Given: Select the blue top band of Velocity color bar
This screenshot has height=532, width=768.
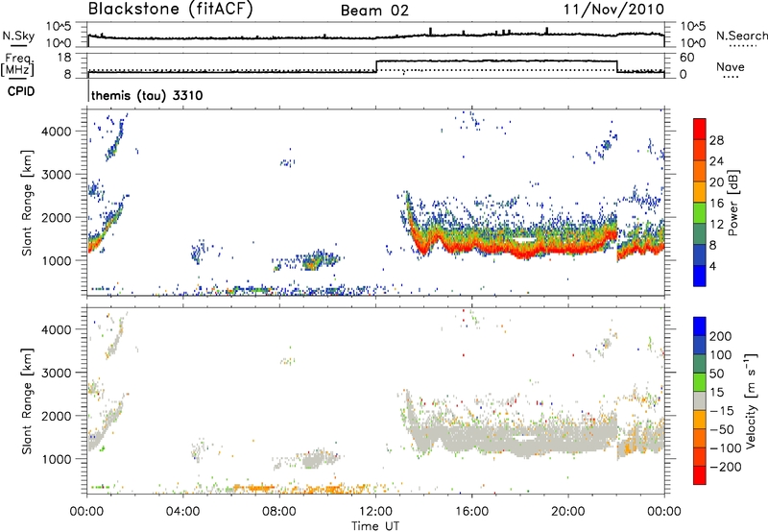Looking at the screenshot, I should tap(700, 326).
